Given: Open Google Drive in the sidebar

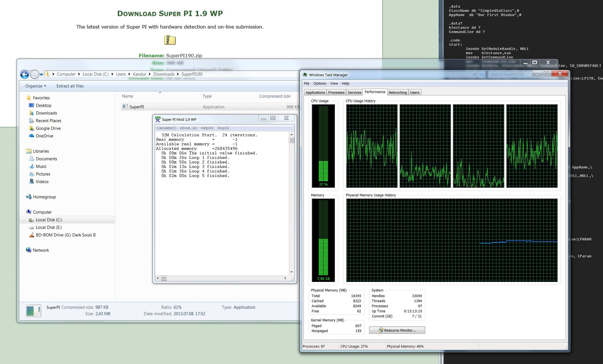Looking at the screenshot, I should (x=48, y=128).
